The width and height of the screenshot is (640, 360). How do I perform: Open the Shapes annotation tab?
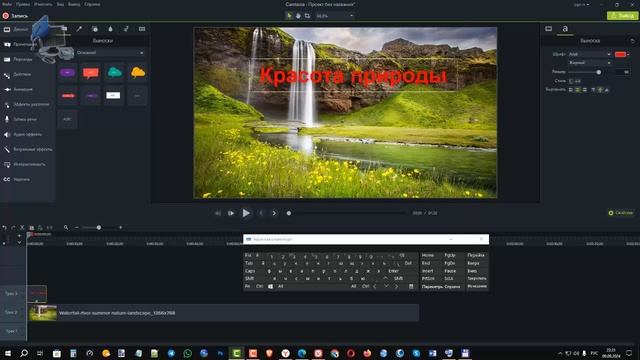tap(95, 29)
